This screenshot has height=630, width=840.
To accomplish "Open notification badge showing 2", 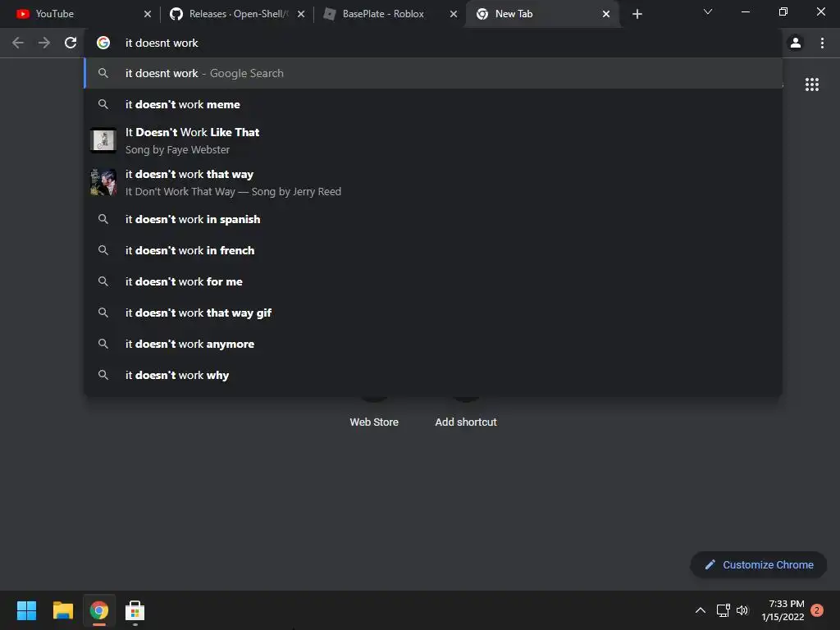I will click(817, 610).
